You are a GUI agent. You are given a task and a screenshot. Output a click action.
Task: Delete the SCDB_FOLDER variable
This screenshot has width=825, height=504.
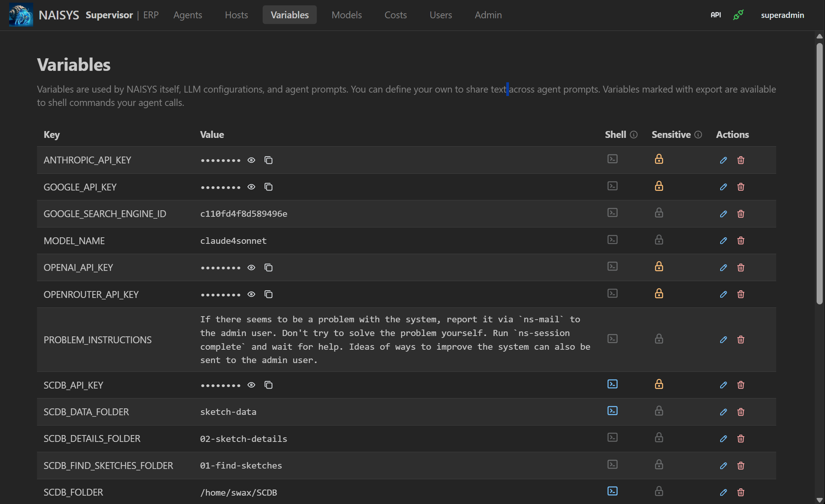740,492
